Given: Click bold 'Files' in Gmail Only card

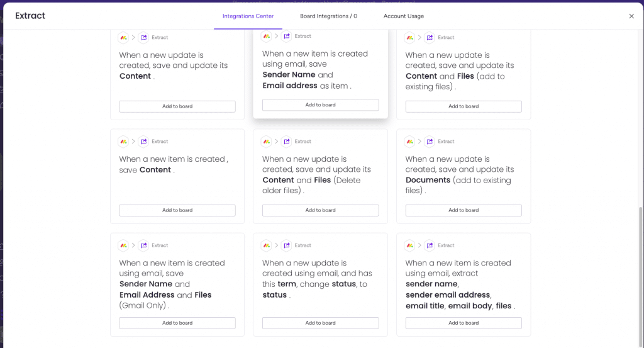Looking at the screenshot, I should tap(203, 295).
